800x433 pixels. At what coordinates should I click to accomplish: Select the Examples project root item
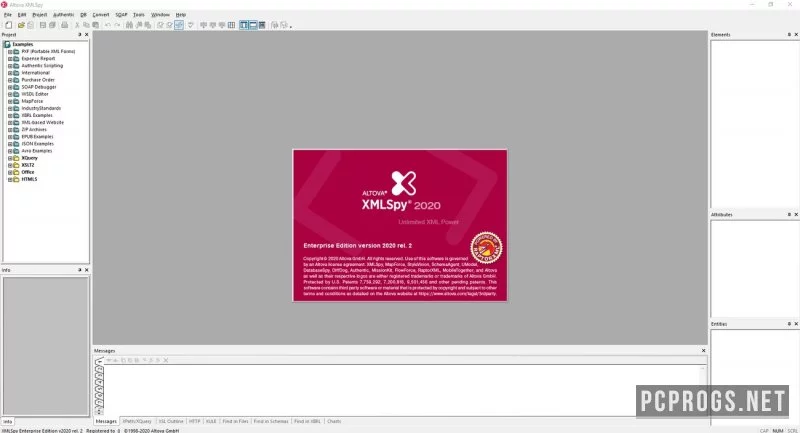coord(22,44)
